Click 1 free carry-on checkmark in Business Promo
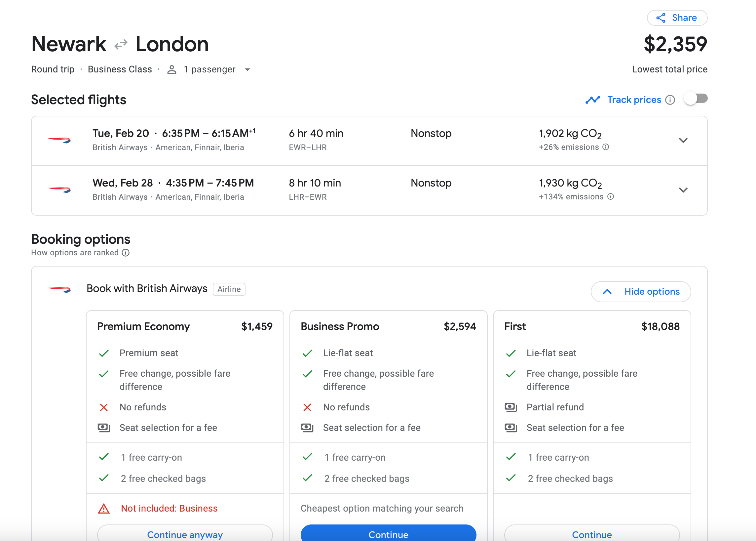The width and height of the screenshot is (756, 541). 307,456
